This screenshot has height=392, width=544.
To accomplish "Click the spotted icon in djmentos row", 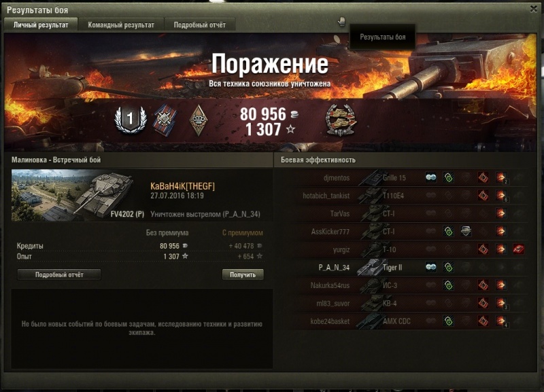I will [430, 177].
